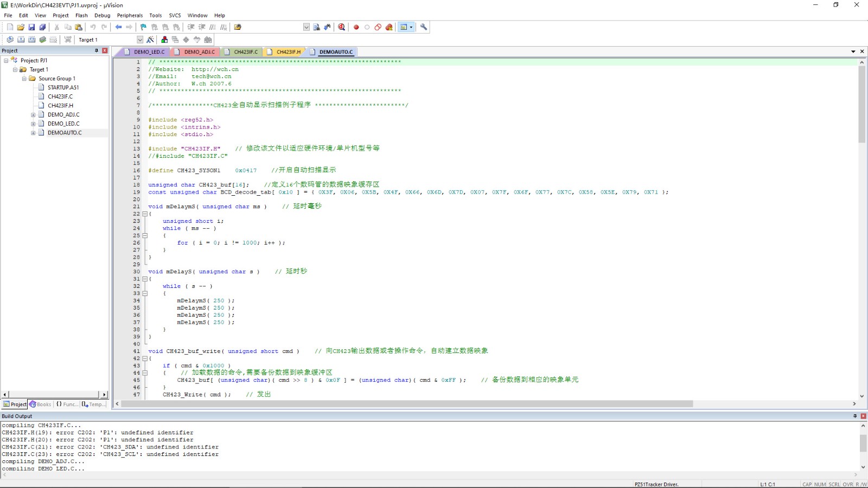This screenshot has width=868, height=488.
Task: Build target files with the Build icon
Action: point(21,40)
